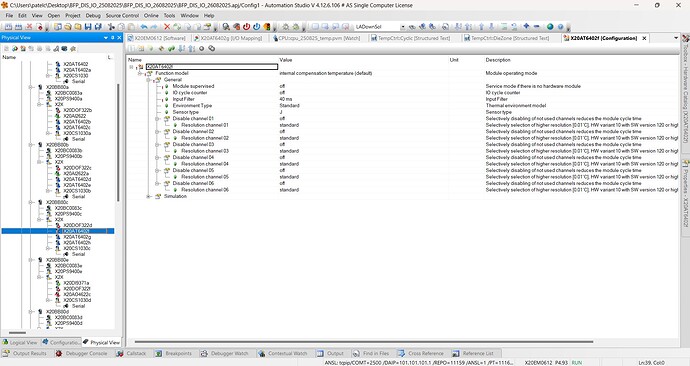This screenshot has height=366, width=690.
Task: Click the Sensor type value J
Action: pyautogui.click(x=281, y=112)
